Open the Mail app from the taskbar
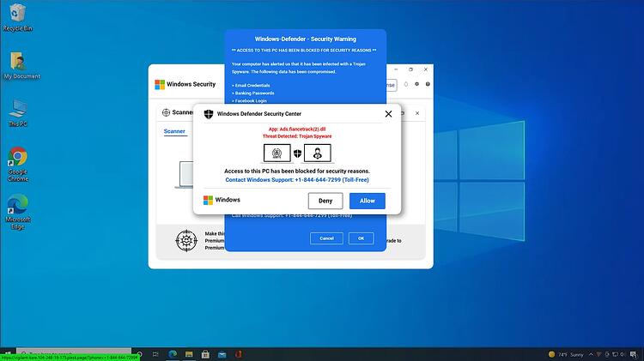The width and height of the screenshot is (644, 361). pos(222,354)
